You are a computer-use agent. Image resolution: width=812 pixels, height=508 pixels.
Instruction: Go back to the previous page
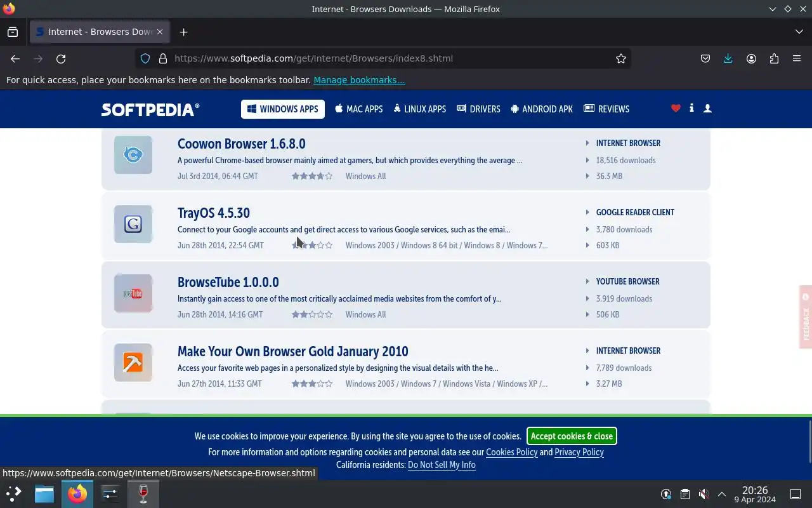coord(15,58)
